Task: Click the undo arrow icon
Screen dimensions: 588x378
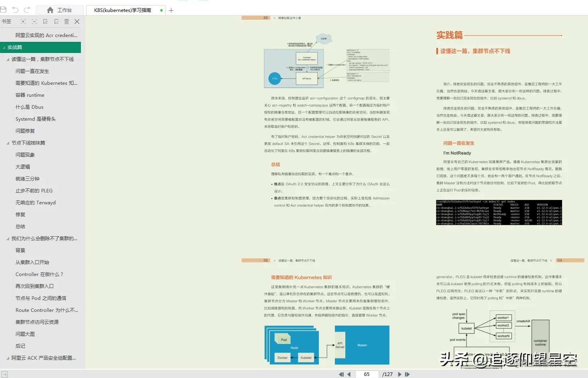Action: [15, 10]
